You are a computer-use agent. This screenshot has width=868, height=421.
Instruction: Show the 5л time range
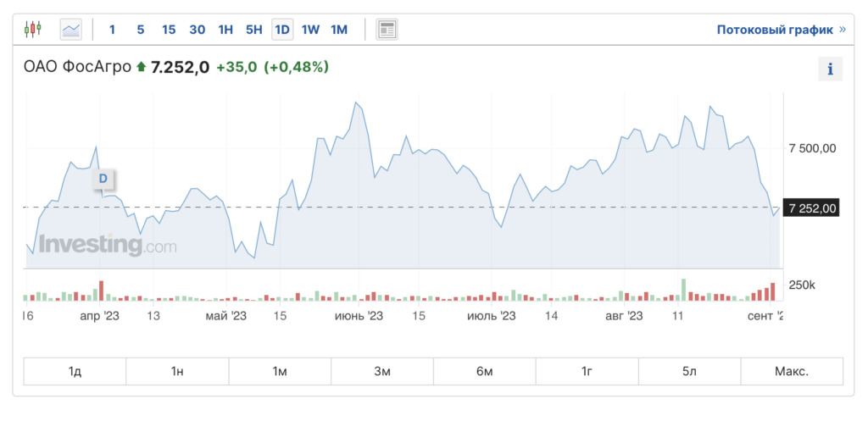coord(689,371)
